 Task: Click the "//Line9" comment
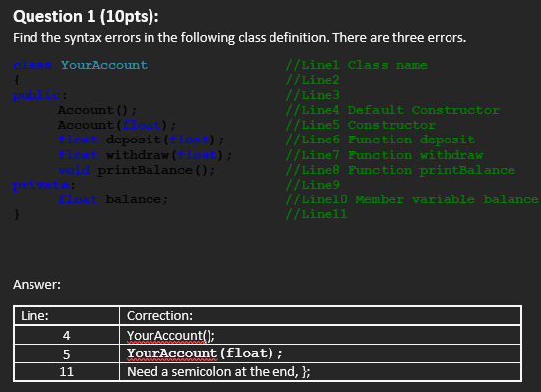(x=313, y=185)
